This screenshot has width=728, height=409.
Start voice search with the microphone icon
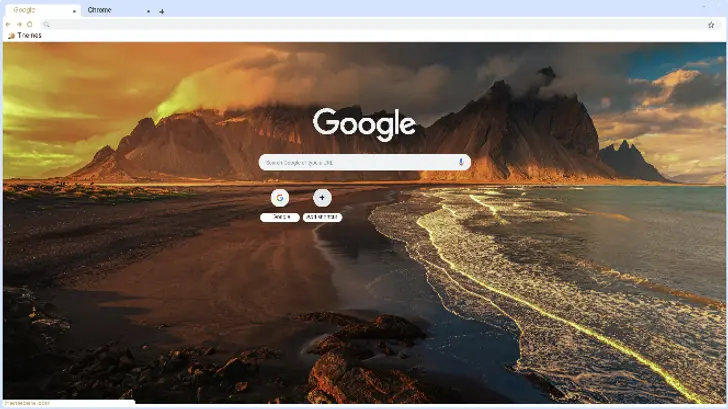(x=461, y=162)
